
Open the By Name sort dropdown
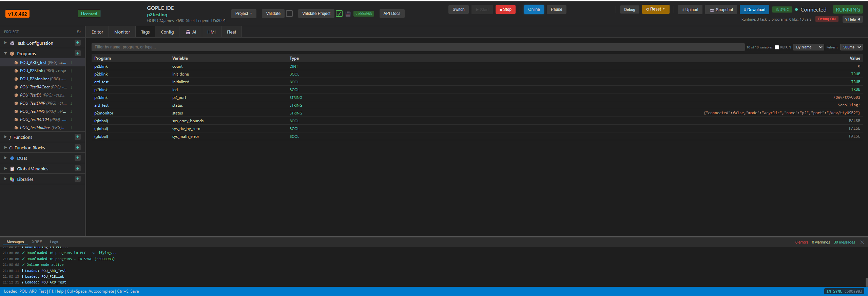click(x=808, y=47)
